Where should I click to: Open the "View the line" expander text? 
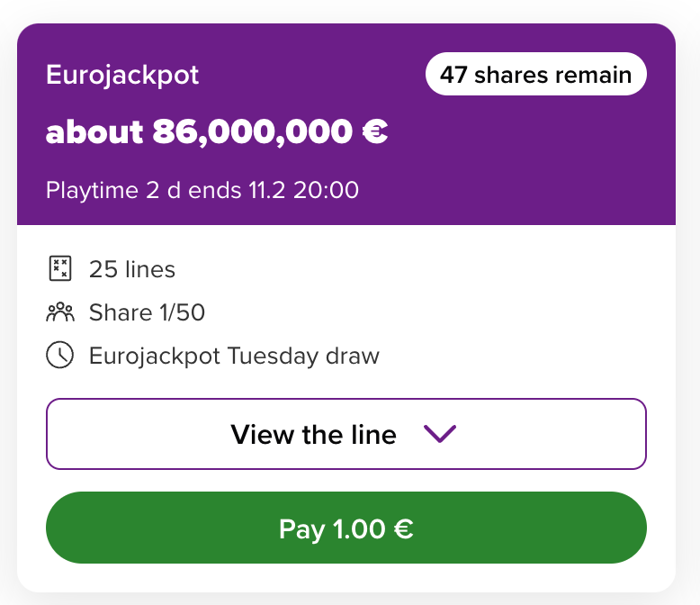click(x=313, y=435)
